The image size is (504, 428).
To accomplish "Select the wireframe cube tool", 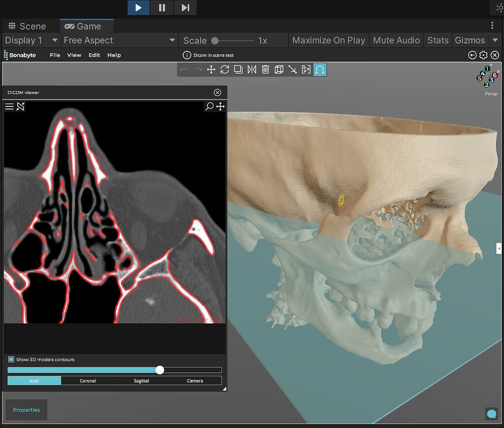I will pyautogui.click(x=279, y=70).
